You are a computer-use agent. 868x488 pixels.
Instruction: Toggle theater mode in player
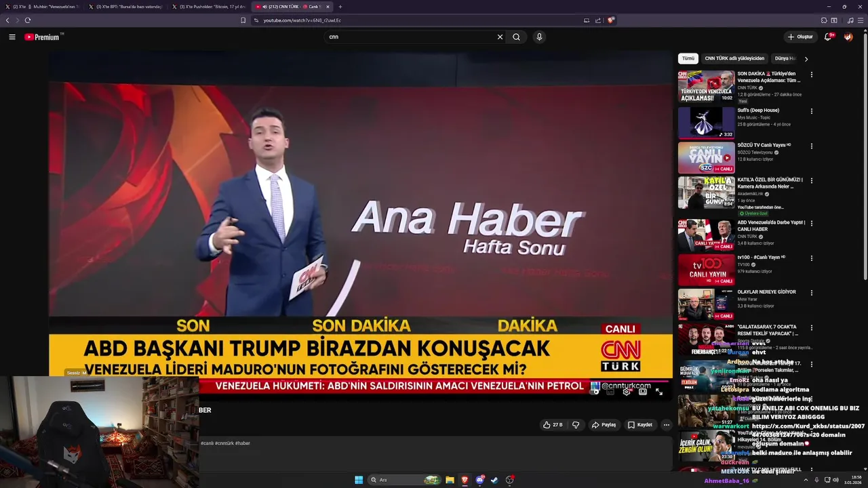(x=643, y=392)
